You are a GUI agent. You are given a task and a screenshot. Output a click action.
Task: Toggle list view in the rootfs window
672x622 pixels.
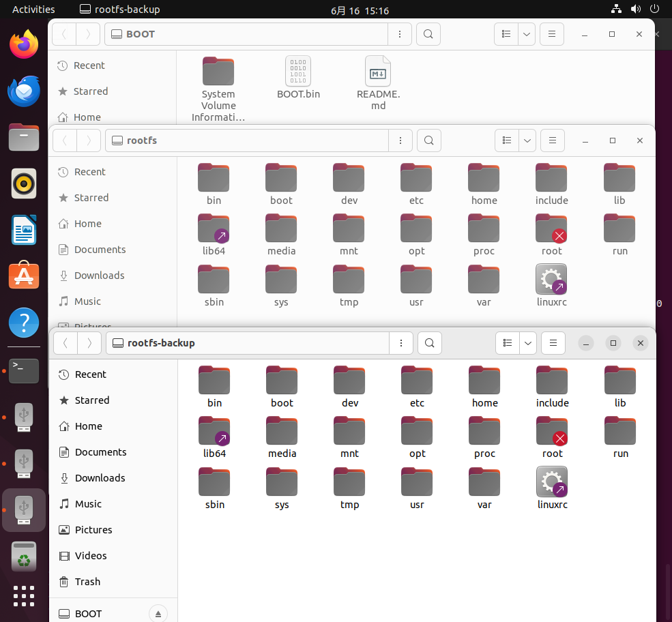coord(506,140)
